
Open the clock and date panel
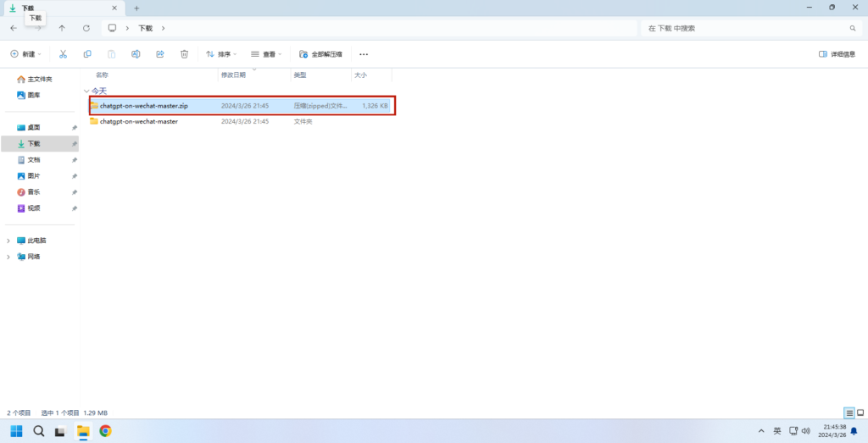(x=834, y=431)
